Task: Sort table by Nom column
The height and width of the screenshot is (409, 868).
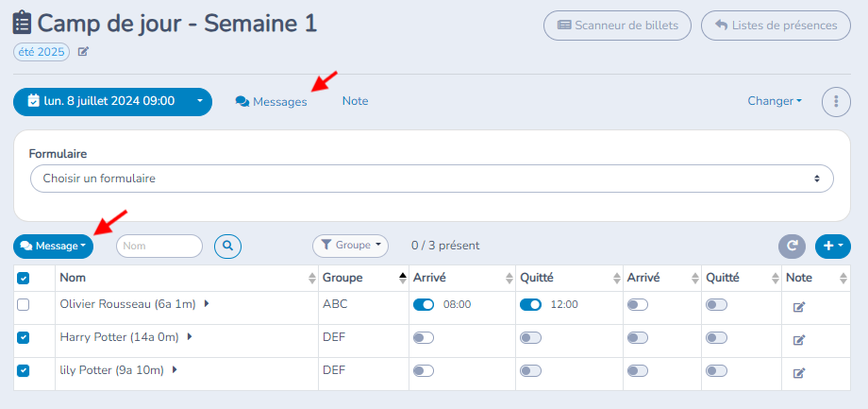Action: coord(312,279)
